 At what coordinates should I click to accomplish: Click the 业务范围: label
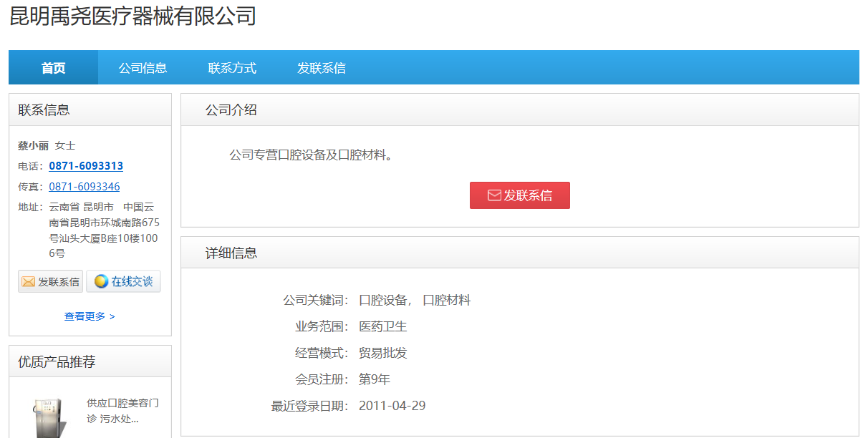pos(322,327)
